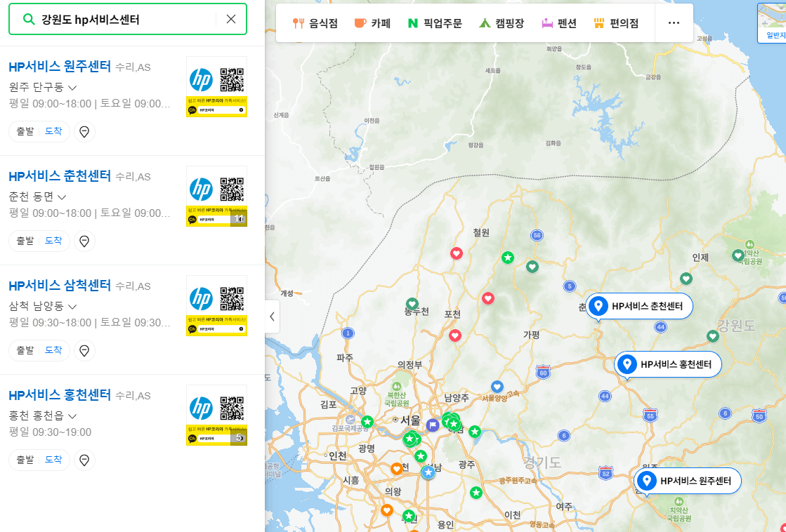Viewport: 786px width, 532px height.
Task: Select the 음식점 category filter
Action: click(x=315, y=23)
